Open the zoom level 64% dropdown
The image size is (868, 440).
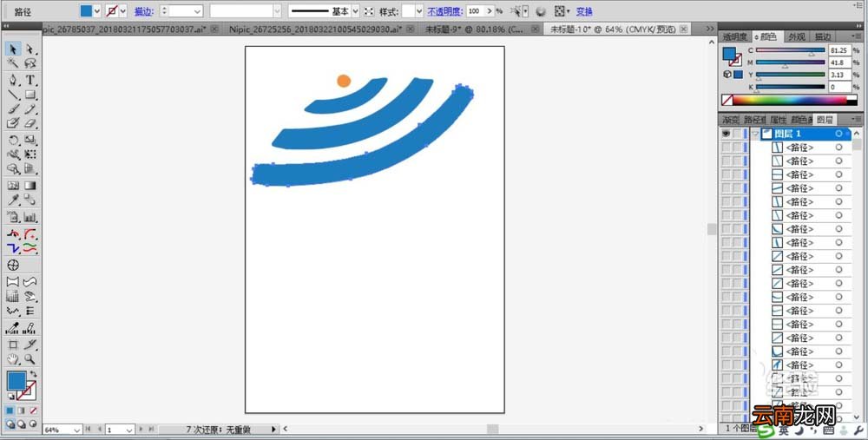click(77, 430)
